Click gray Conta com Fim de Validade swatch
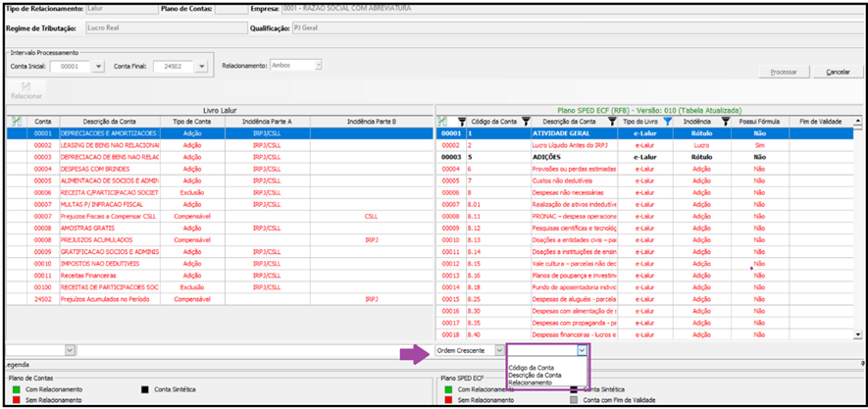Image resolution: width=868 pixels, height=409 pixels. [574, 399]
